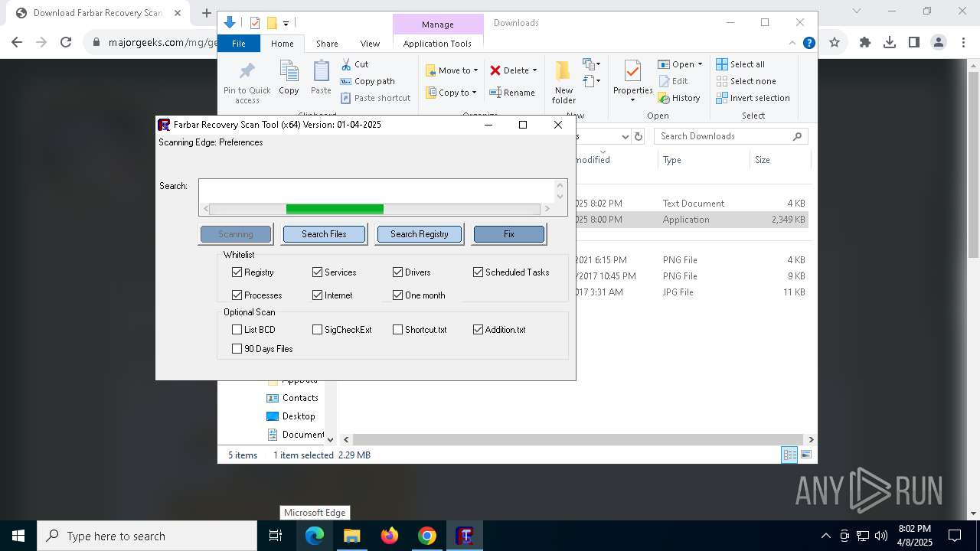Click the Properties checkmark icon

point(632,72)
